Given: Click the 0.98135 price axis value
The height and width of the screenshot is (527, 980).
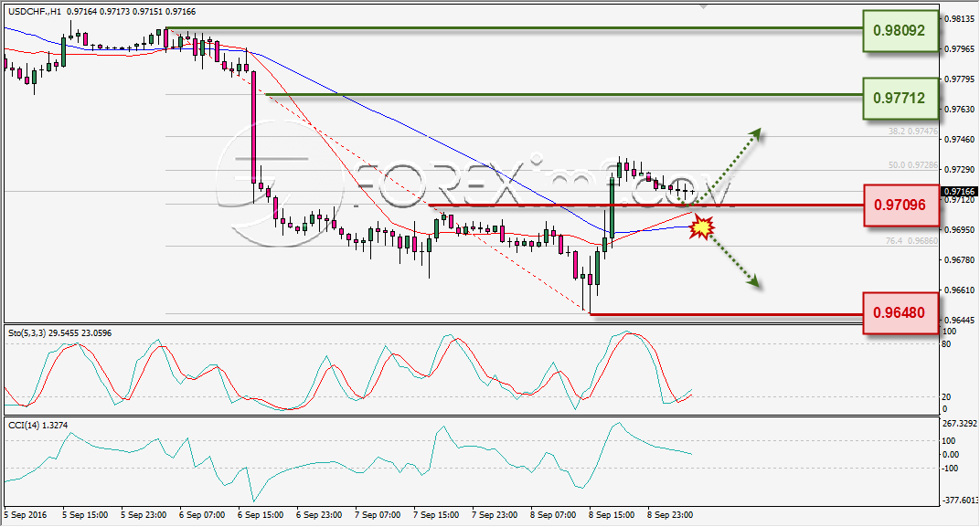Looking at the screenshot, I should [x=960, y=19].
